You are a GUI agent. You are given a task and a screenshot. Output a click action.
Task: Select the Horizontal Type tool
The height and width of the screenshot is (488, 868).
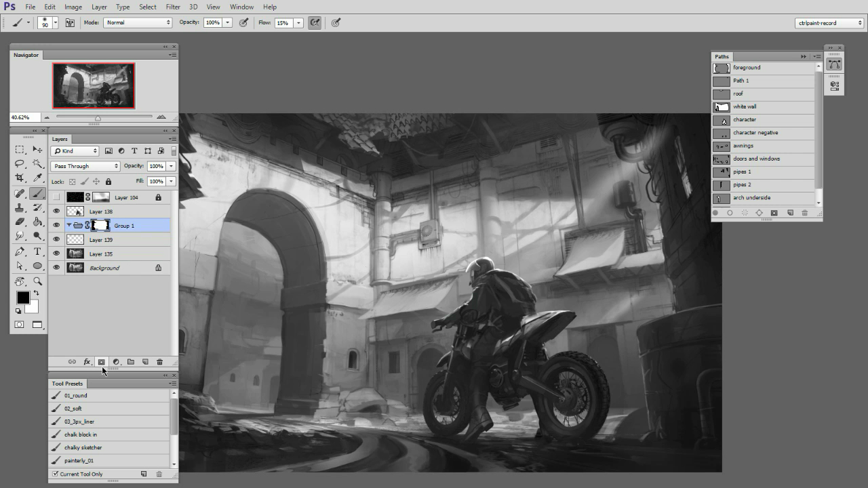click(38, 252)
